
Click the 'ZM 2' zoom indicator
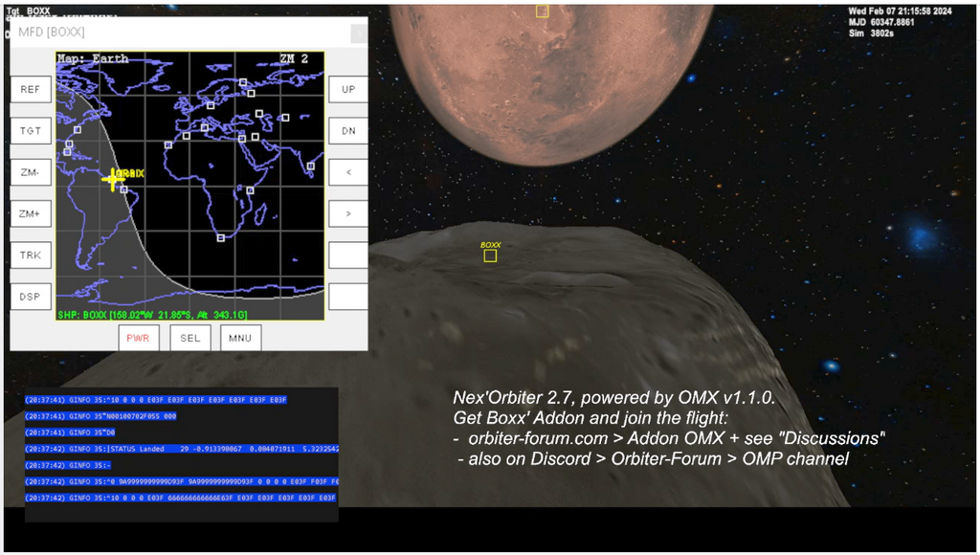click(294, 58)
